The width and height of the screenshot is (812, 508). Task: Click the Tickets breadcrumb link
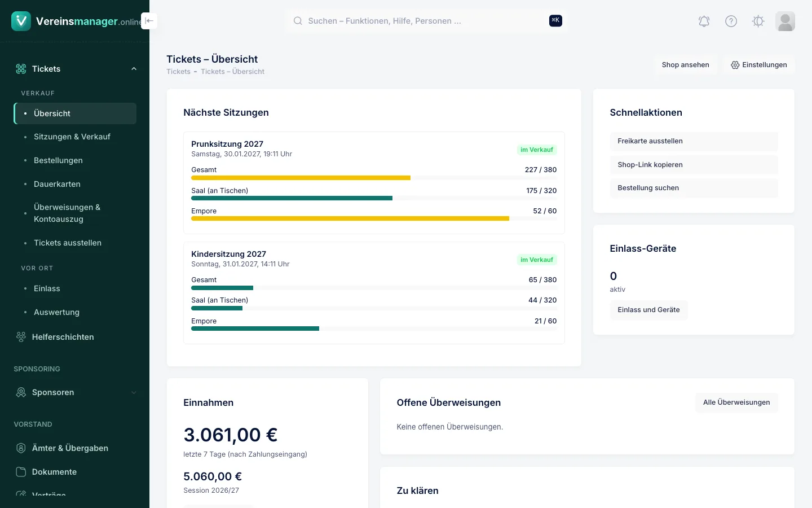click(178, 72)
